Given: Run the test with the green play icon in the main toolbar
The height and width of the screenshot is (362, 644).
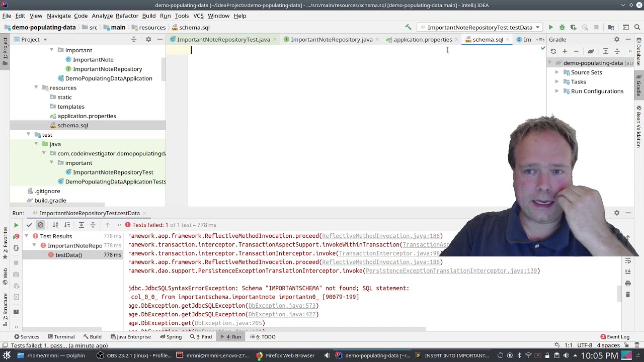Looking at the screenshot, I should click(x=550, y=27).
